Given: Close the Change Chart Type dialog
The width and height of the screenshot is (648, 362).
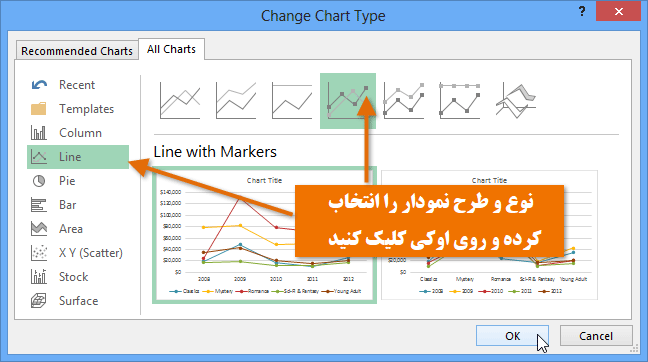Looking at the screenshot, I should point(618,11).
